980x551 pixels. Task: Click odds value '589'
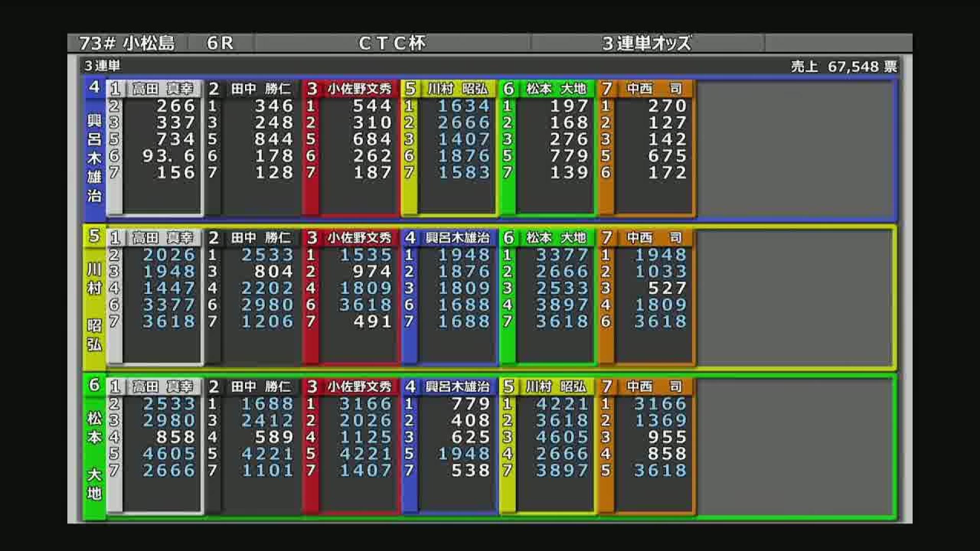(x=274, y=437)
